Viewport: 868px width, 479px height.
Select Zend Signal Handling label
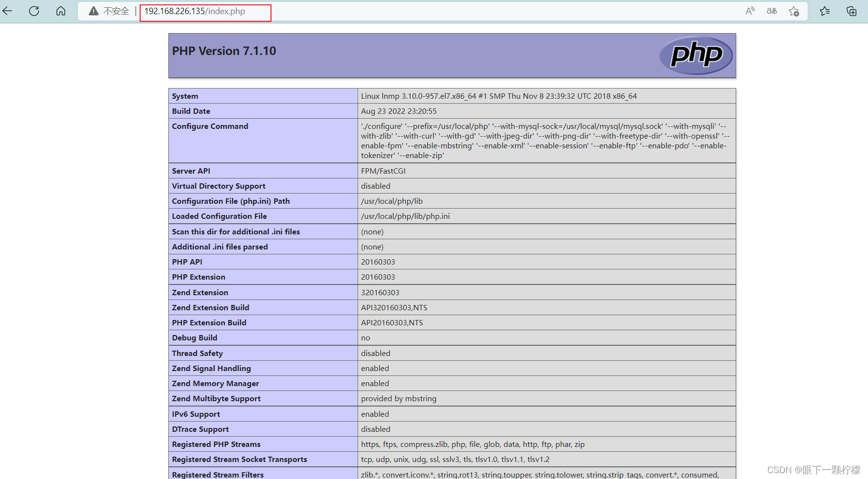tap(211, 369)
